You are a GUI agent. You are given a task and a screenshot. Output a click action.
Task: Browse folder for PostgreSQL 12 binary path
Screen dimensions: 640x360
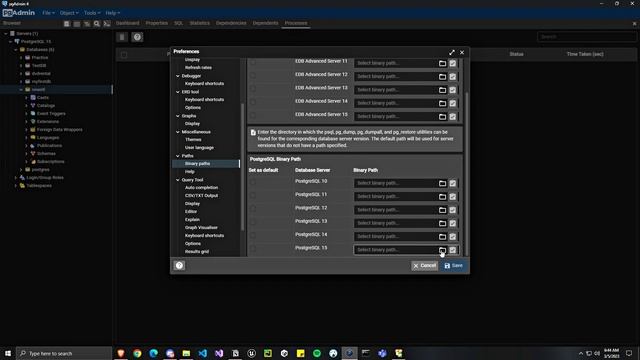(x=442, y=210)
